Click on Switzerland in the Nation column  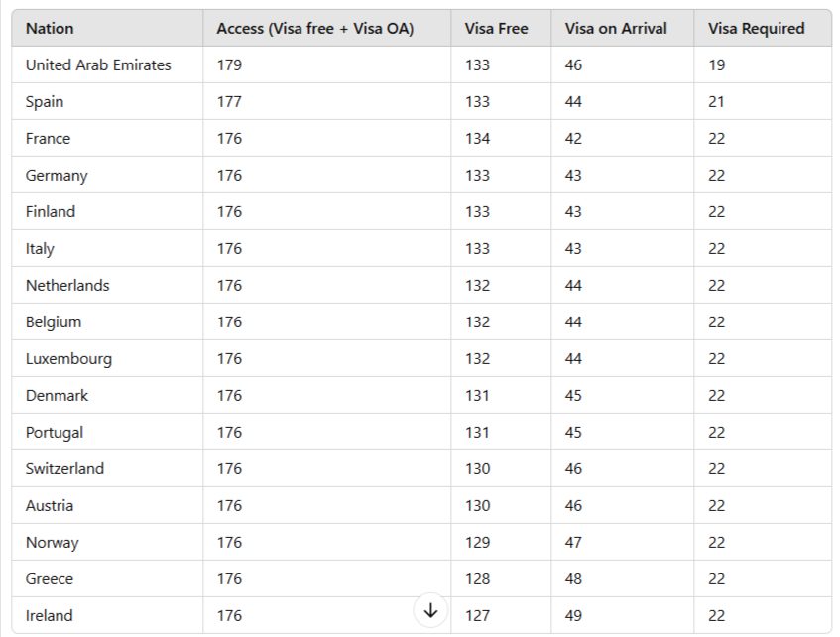click(x=64, y=469)
